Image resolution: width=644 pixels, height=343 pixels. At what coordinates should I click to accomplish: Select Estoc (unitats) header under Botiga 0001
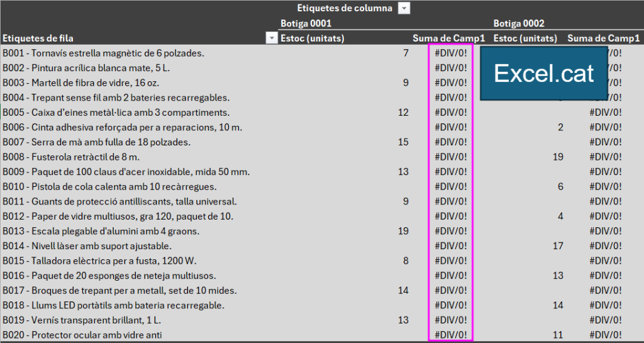click(313, 38)
